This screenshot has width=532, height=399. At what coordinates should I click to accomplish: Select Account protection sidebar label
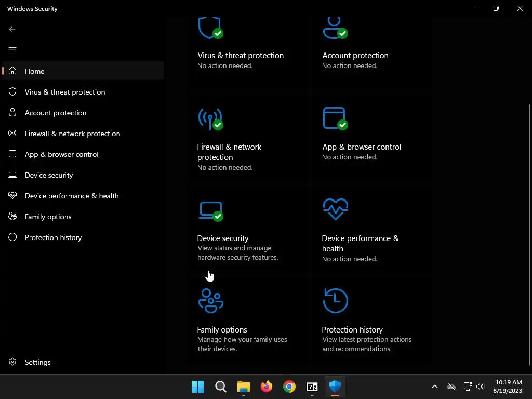[x=56, y=113]
